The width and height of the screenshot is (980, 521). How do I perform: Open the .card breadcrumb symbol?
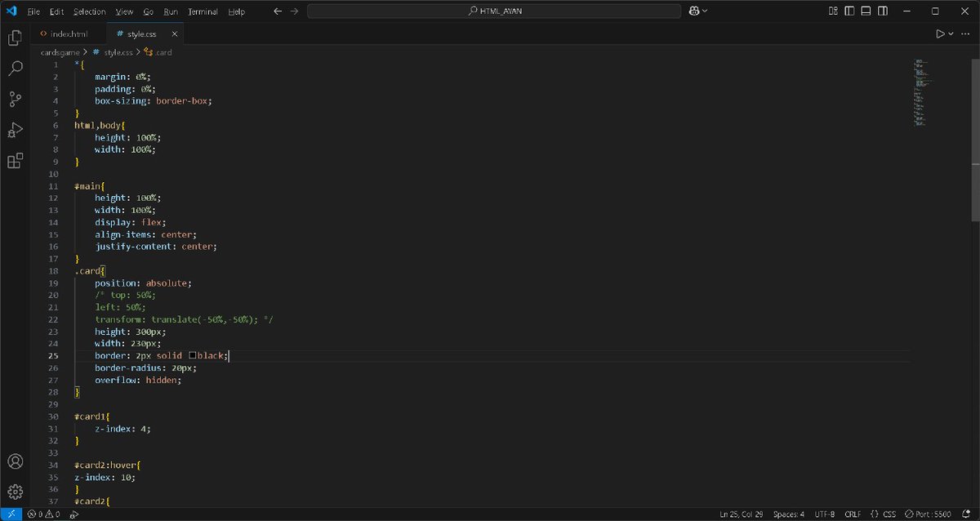[158, 52]
